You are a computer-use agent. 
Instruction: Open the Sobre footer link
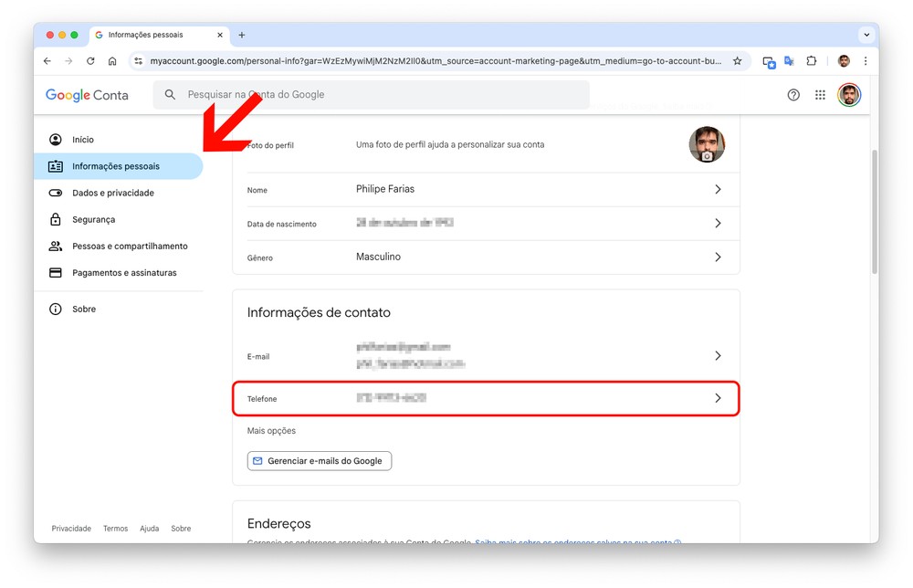coord(181,529)
